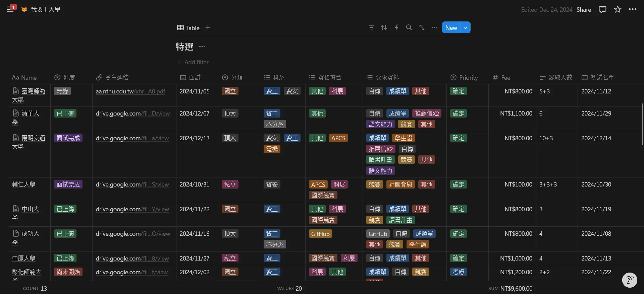
Task: Open page icon of 陽明交通大學 row
Action: pos(15,138)
